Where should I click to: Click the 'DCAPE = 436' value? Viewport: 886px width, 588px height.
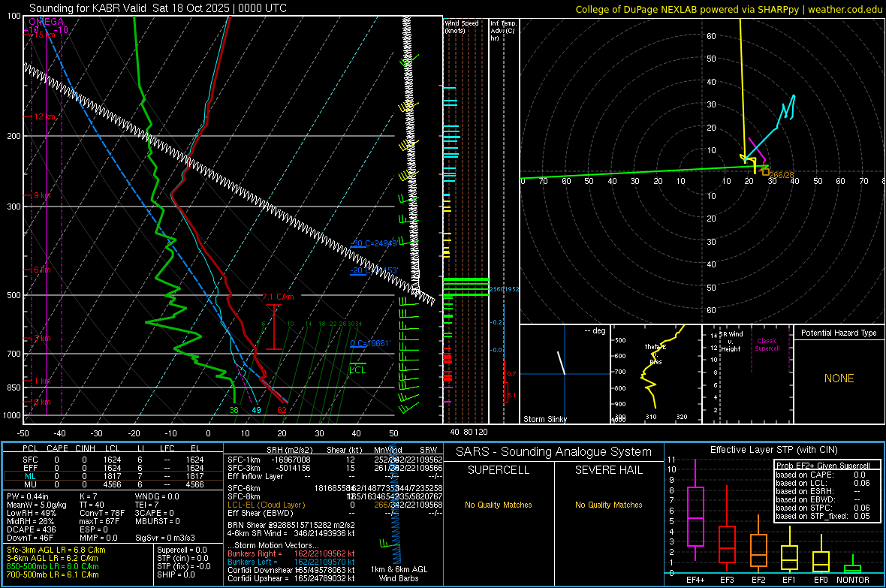point(31,529)
